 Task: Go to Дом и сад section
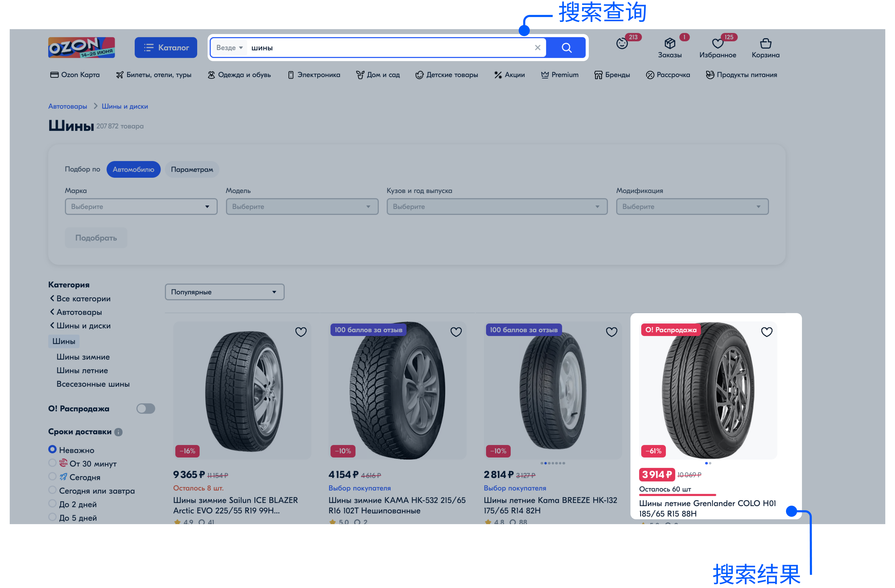click(x=378, y=75)
